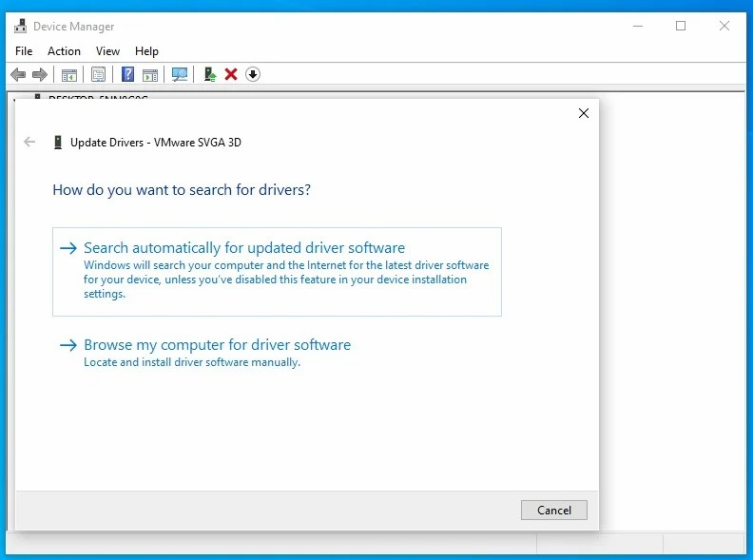Click the Forward arrow in Device Manager toolbar
753x560 pixels.
click(39, 74)
